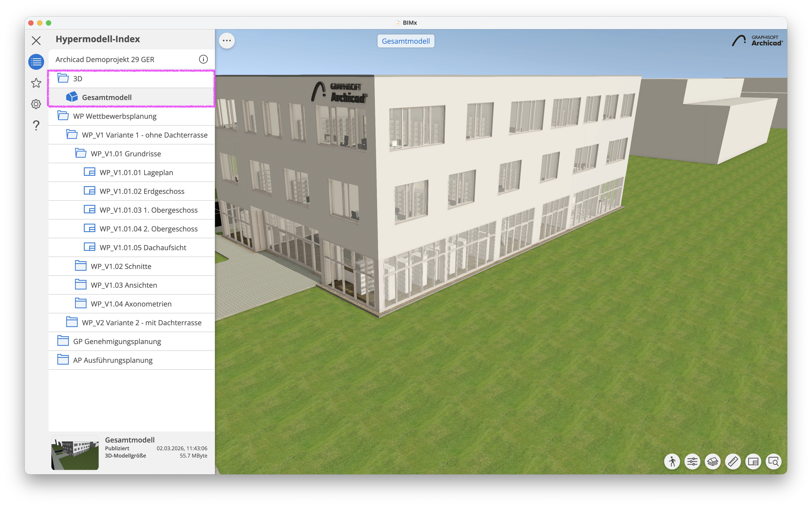Open WP_V1.01.01 Lageplan sheet
The height and width of the screenshot is (507, 812).
tap(132, 172)
